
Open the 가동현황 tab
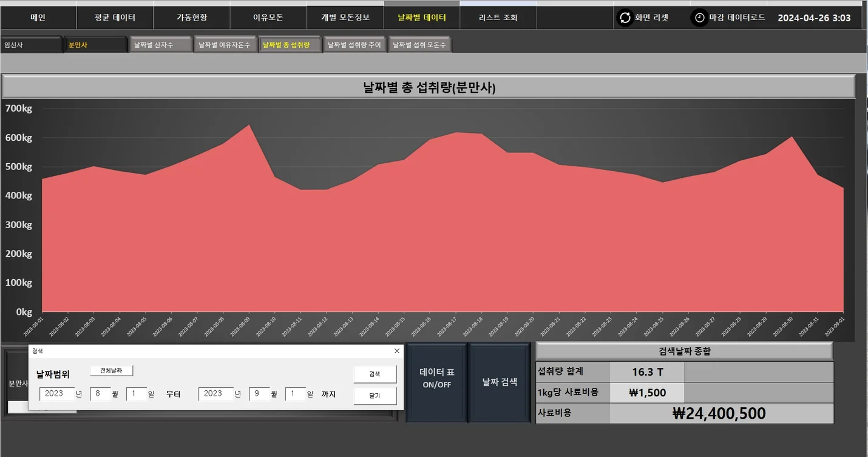coord(192,18)
